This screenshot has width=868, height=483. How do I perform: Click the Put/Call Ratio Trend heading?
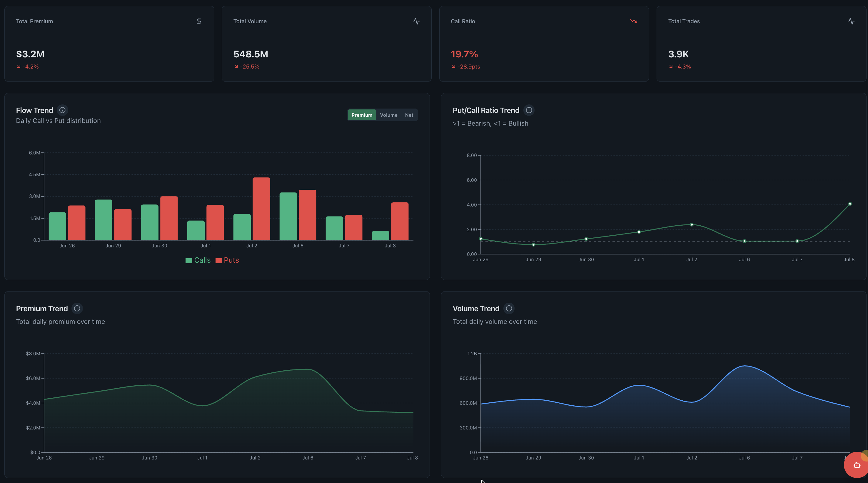pyautogui.click(x=486, y=110)
